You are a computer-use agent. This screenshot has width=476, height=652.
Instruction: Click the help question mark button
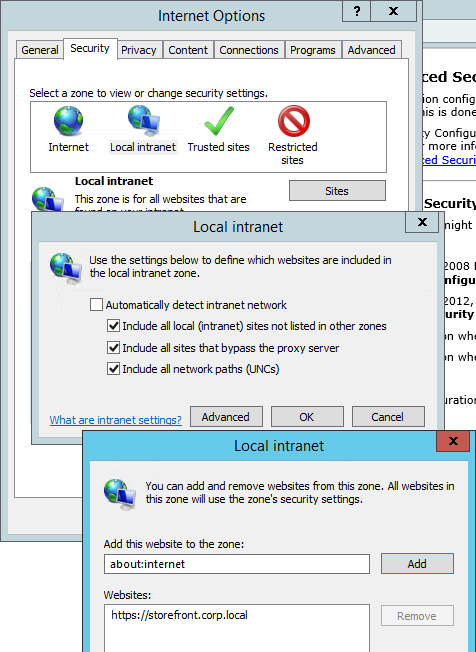356,11
